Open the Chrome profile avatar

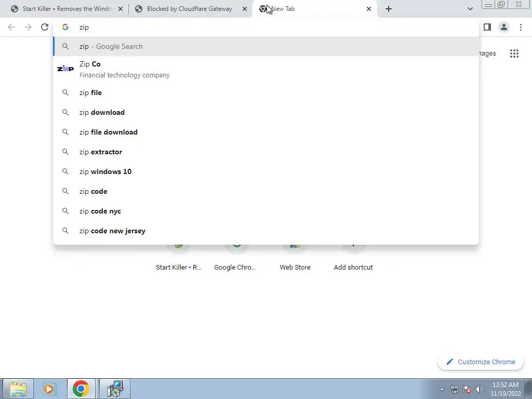[504, 27]
